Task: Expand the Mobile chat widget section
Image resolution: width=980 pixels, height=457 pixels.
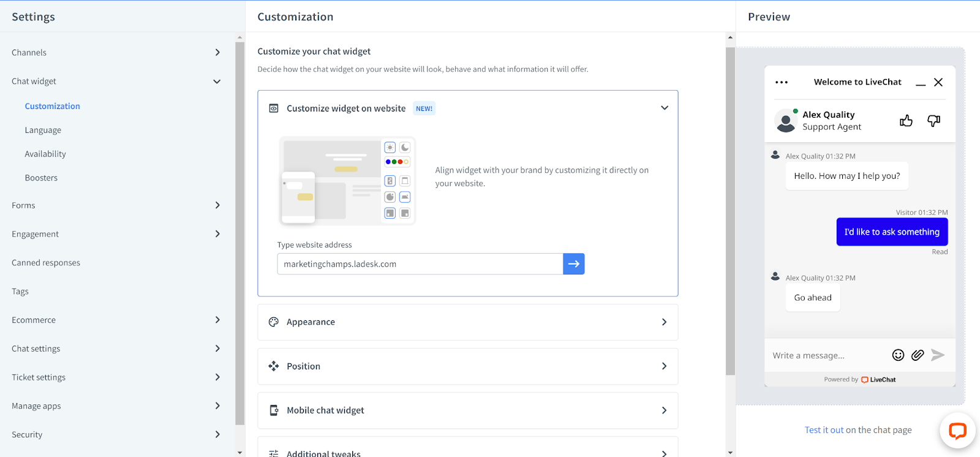Action: (x=664, y=410)
